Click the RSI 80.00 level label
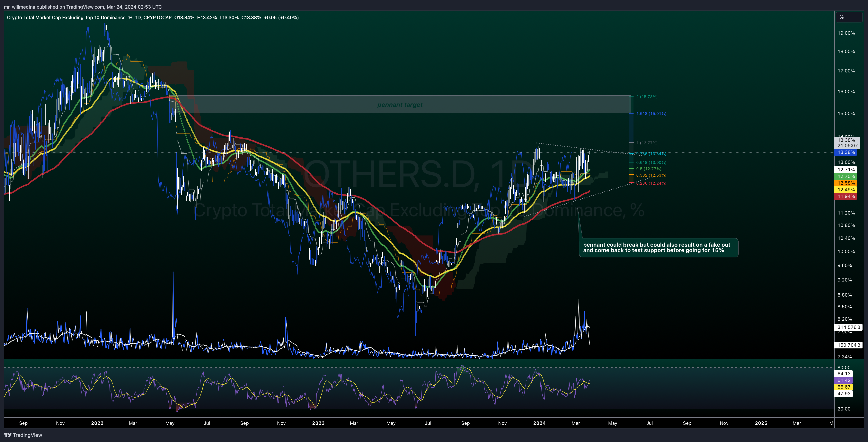This screenshot has height=442, width=868. click(x=844, y=368)
